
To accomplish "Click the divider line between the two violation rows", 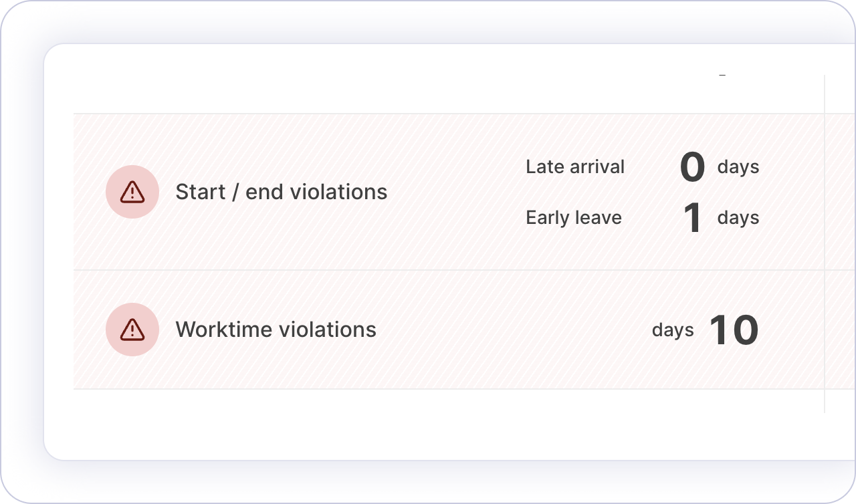I will pyautogui.click(x=401, y=270).
